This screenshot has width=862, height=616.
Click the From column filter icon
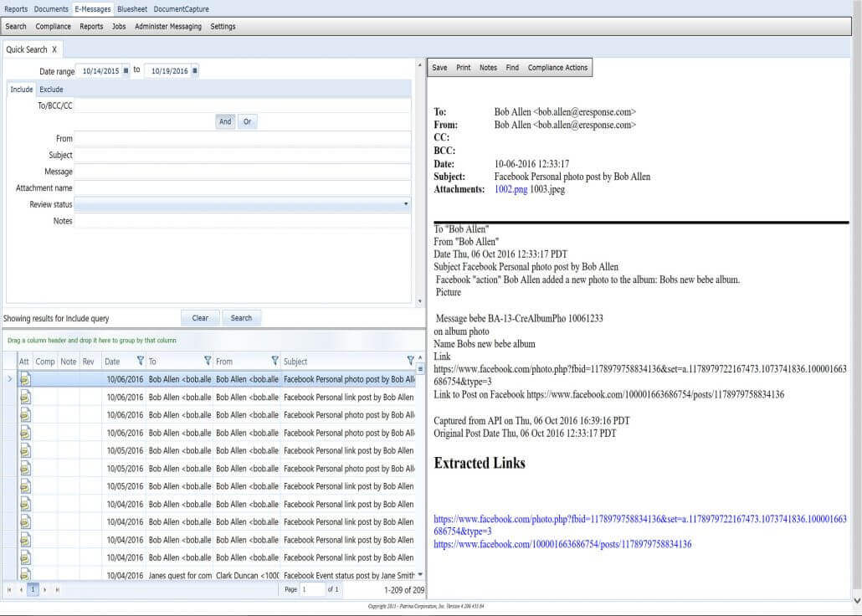tap(274, 361)
